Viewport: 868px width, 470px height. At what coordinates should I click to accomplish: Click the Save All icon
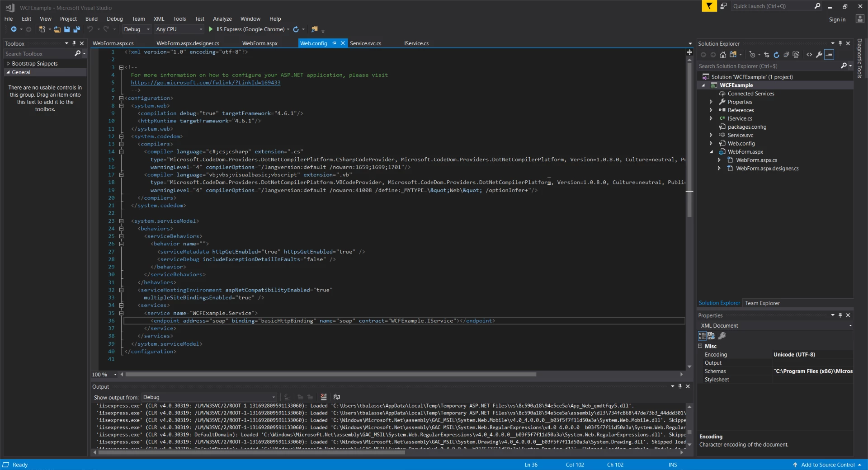tap(77, 29)
